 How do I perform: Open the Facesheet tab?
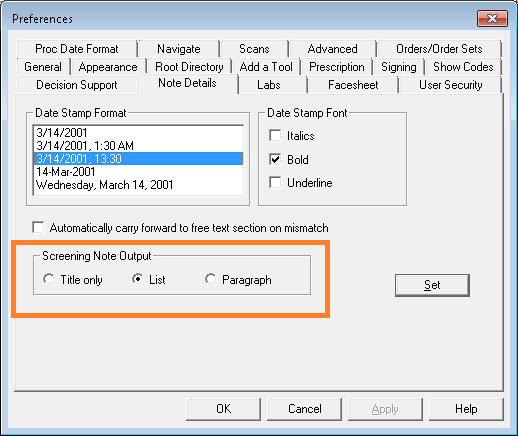[353, 85]
